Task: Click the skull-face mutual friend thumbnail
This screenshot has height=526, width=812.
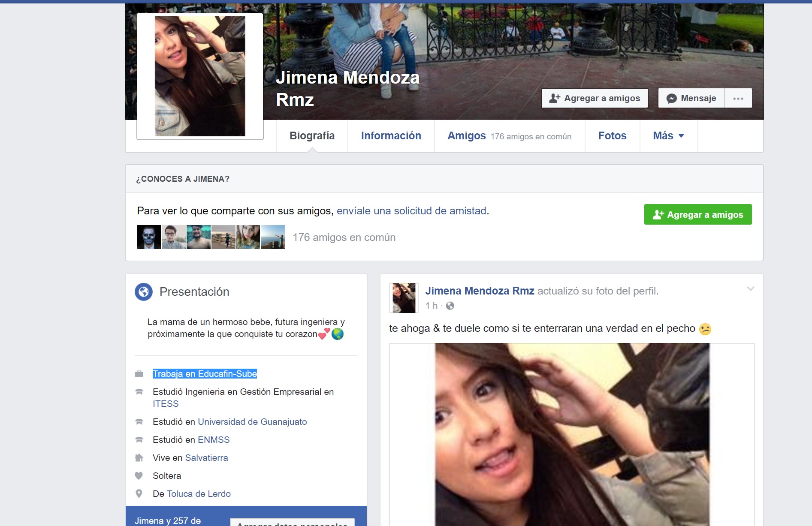Action: [x=148, y=237]
